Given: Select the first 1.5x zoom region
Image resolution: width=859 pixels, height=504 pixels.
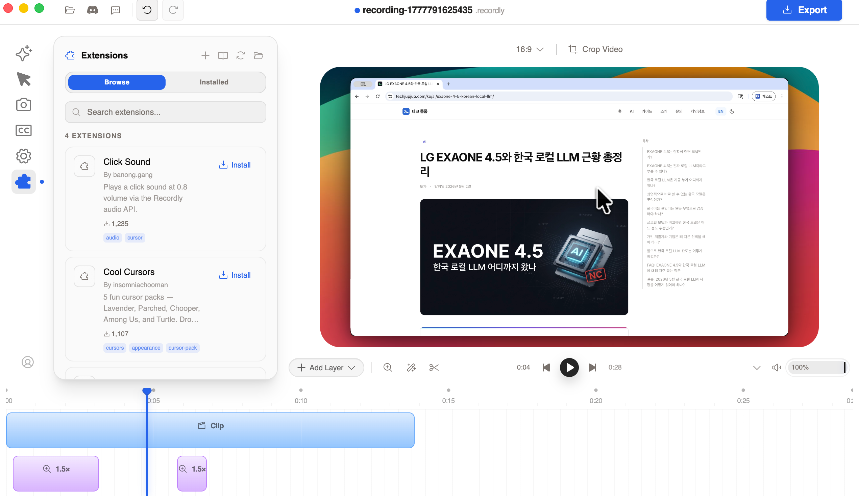Looking at the screenshot, I should tap(56, 473).
